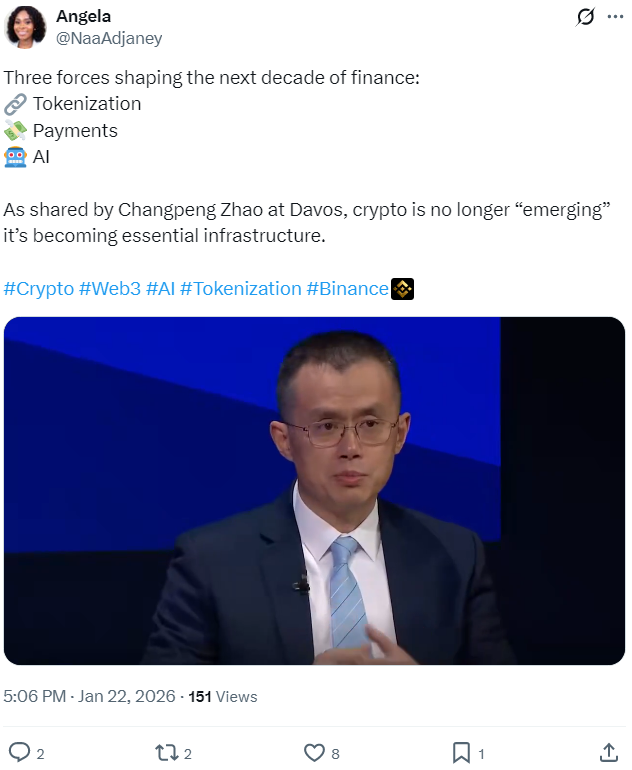Open the #Tokenization hashtag
632x770 pixels.
[x=240, y=289]
